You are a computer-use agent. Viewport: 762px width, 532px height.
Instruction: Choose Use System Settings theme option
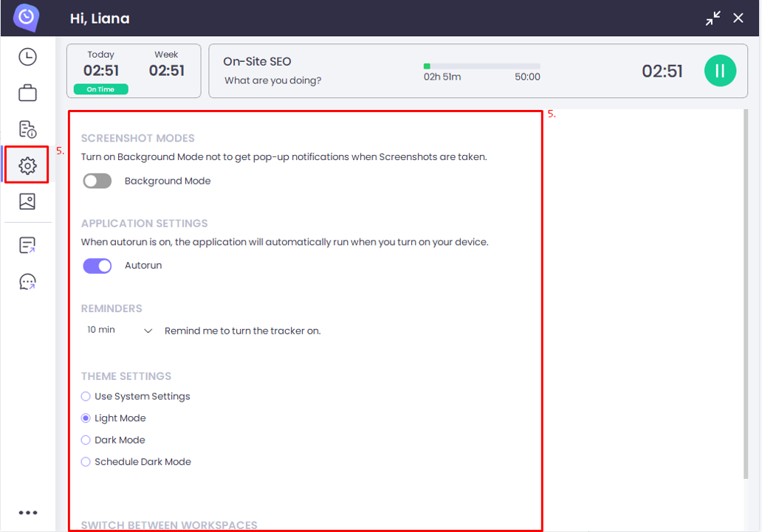click(85, 396)
